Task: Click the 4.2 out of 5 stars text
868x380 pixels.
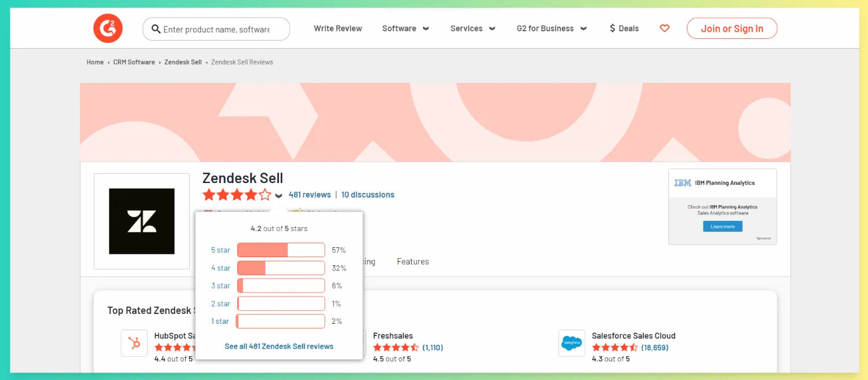Action: pos(279,229)
